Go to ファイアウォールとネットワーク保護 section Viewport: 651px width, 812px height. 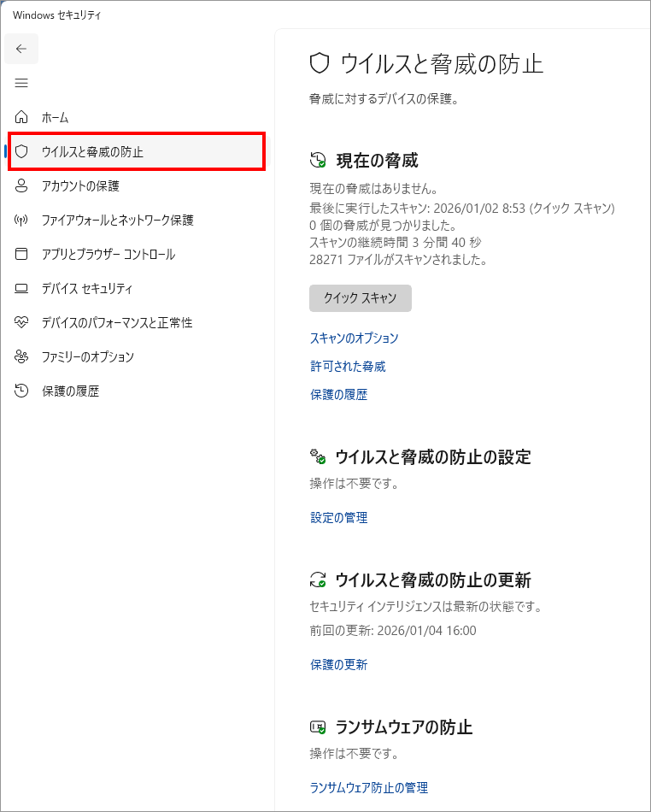click(x=118, y=220)
